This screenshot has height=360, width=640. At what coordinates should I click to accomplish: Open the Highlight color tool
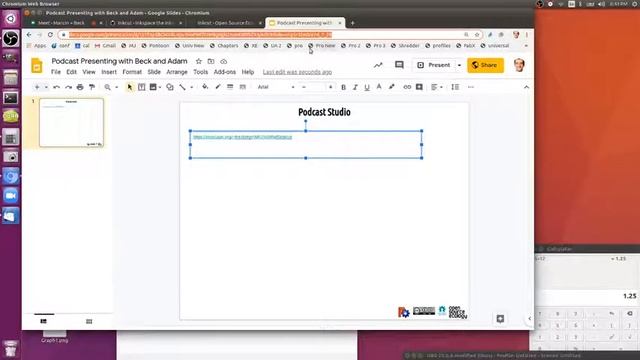(x=391, y=87)
